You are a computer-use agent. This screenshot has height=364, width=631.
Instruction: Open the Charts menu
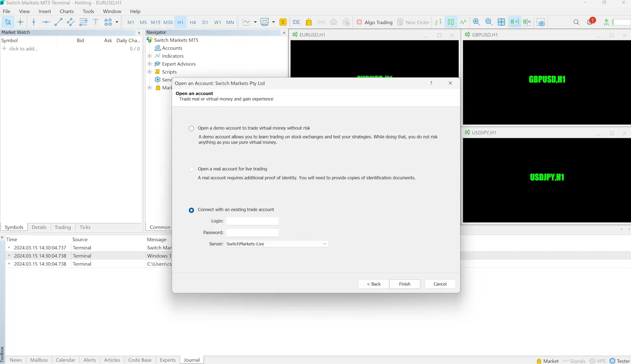click(67, 11)
